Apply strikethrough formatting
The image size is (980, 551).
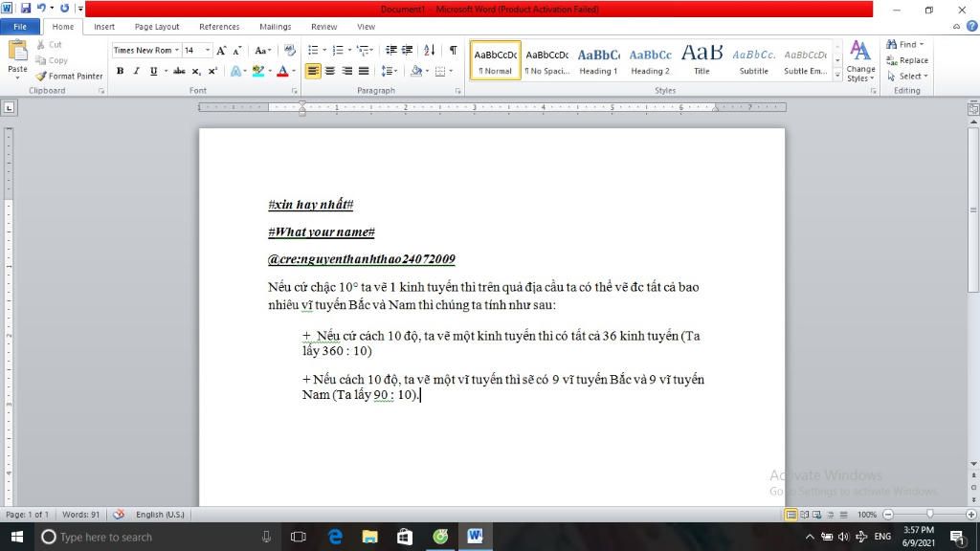click(x=179, y=71)
